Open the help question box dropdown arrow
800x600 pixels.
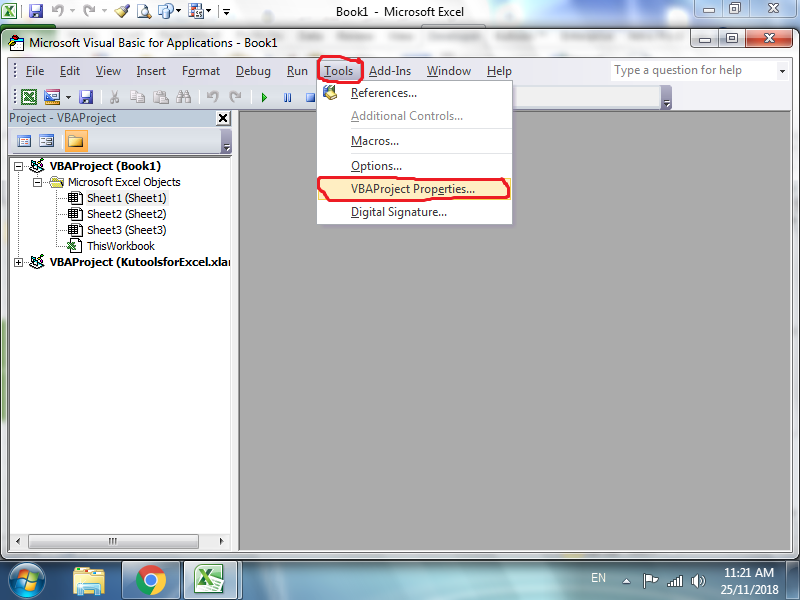pyautogui.click(x=782, y=71)
